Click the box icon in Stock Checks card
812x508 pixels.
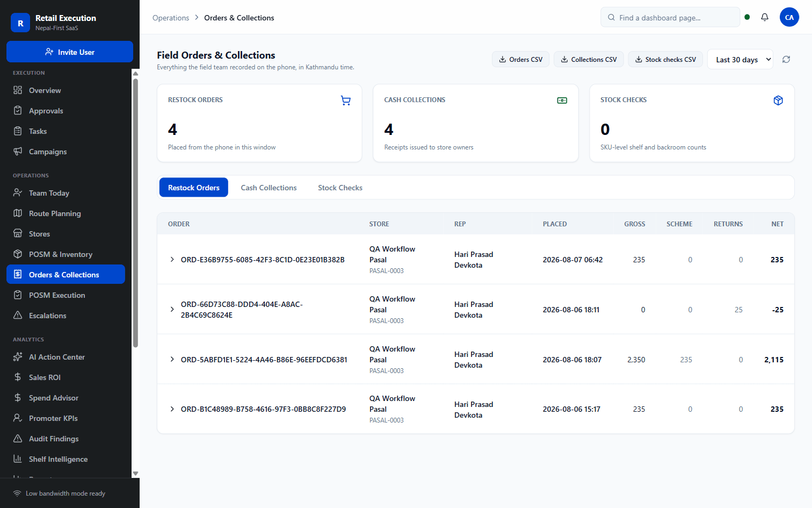[x=778, y=101]
